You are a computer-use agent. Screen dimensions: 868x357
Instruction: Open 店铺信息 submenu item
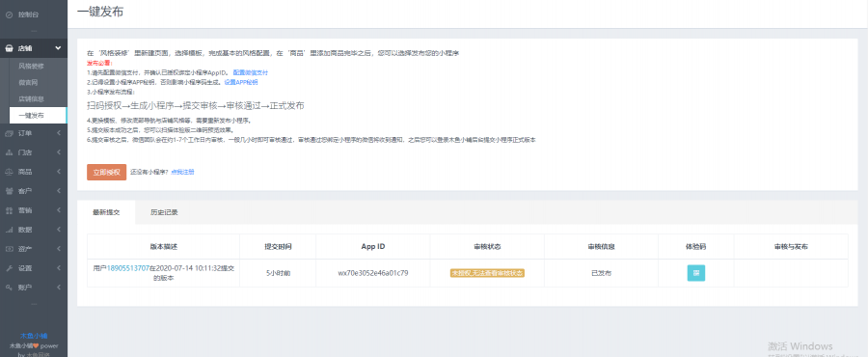(31, 99)
